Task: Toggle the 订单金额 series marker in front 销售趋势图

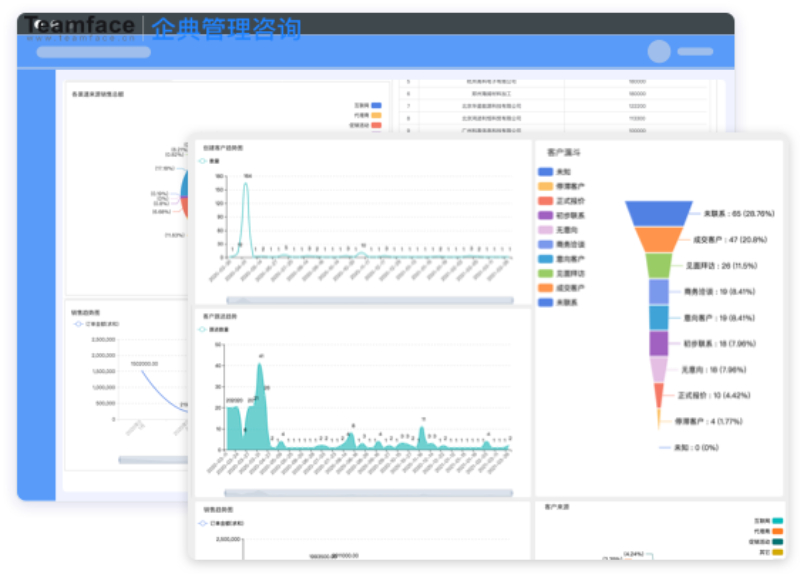Action: 205,522
